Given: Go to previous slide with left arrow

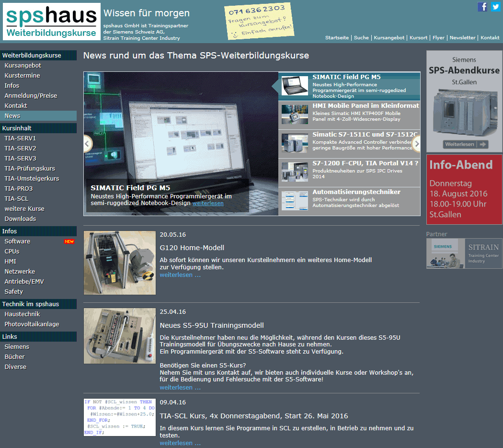Looking at the screenshot, I should coord(87,144).
